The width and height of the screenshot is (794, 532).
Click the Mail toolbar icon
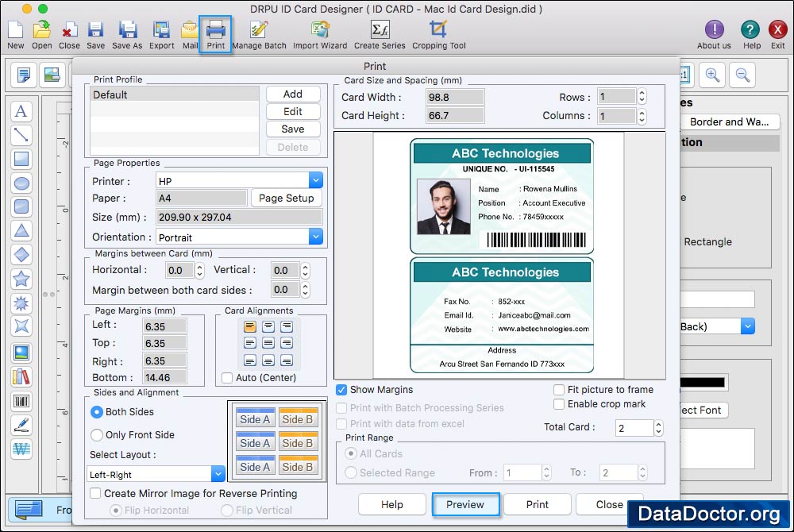[x=190, y=34]
